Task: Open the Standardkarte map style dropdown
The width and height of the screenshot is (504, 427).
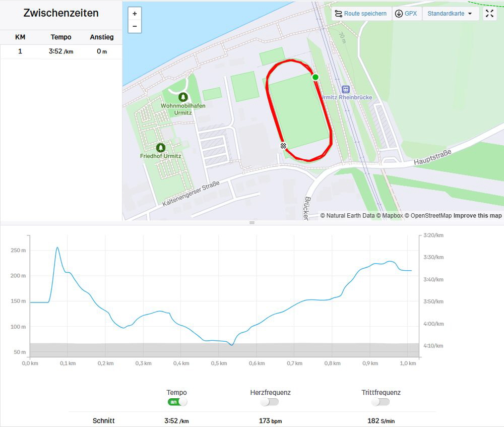Action: pos(450,14)
